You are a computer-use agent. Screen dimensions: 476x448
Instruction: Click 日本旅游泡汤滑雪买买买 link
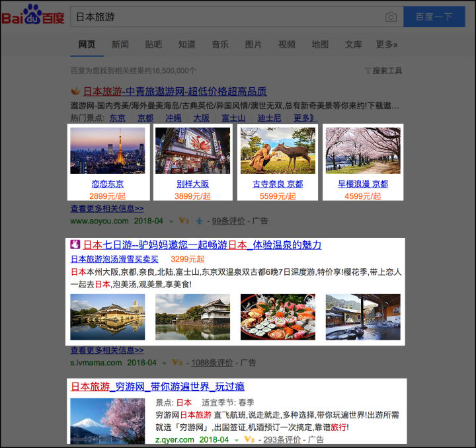click(114, 259)
